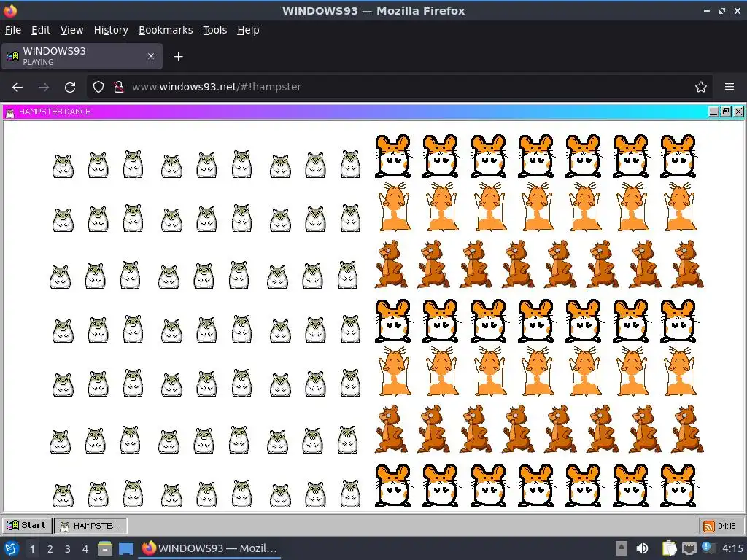The image size is (747, 560).
Task: Open the file manager panel icon
Action: [x=105, y=549]
